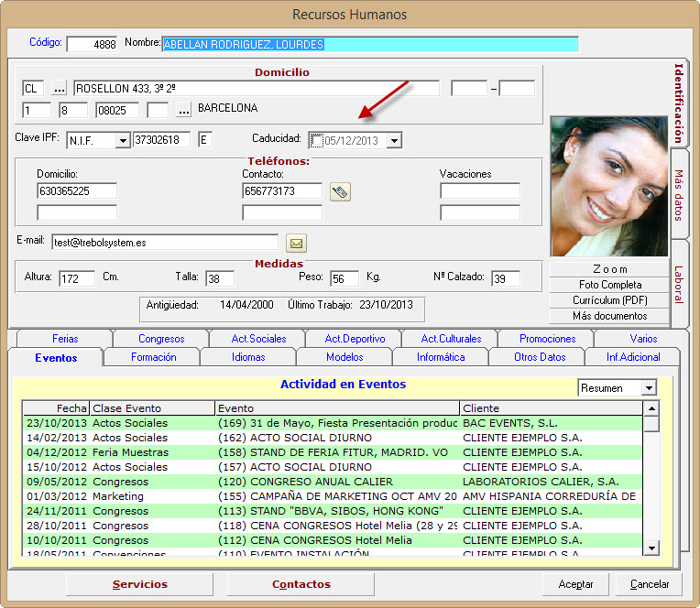Select the STAND DE FERIA FITUR row
Screen dimensions: 700x608
[x=333, y=452]
